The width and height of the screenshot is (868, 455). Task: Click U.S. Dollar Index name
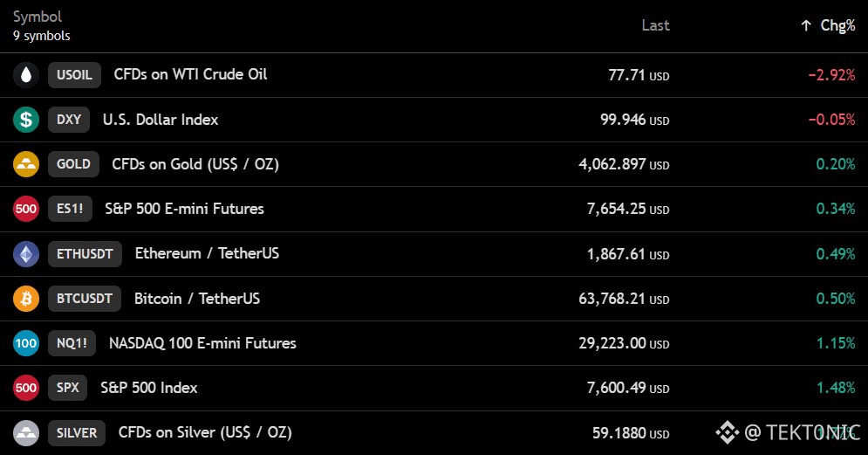161,120
